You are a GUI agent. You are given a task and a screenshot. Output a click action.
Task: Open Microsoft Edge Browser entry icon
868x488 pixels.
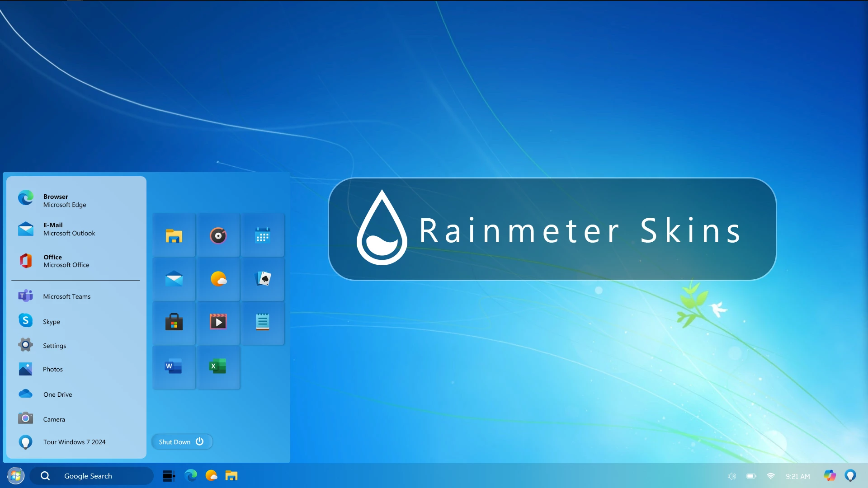click(x=26, y=198)
